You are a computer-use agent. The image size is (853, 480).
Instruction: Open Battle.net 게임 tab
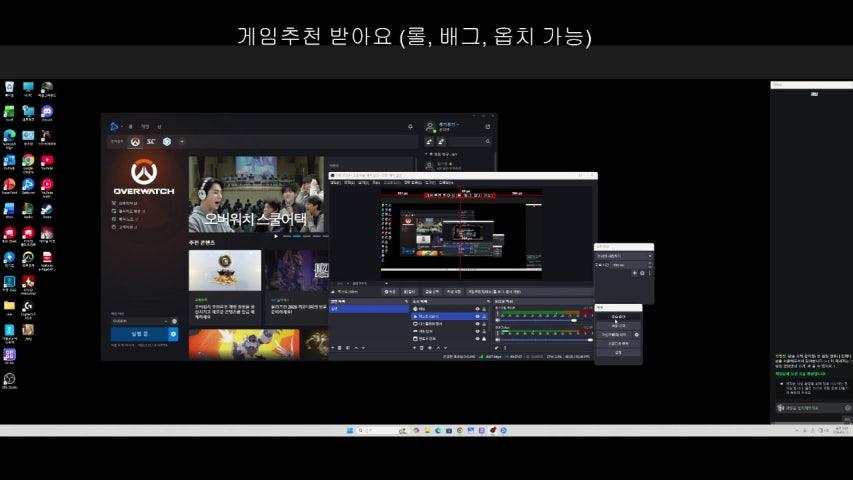pos(145,126)
